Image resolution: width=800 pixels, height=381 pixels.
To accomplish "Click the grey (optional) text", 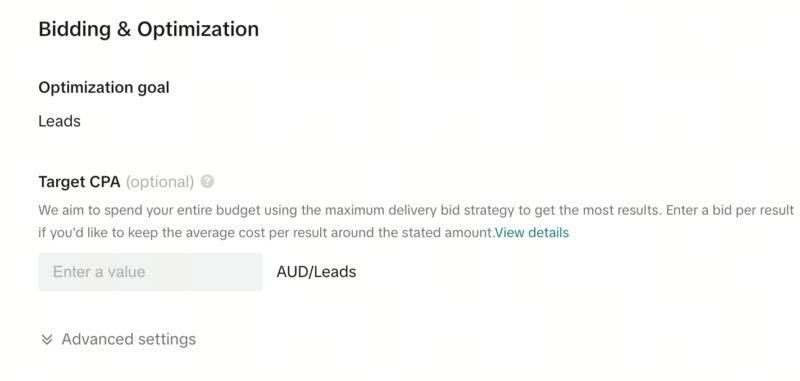I will [160, 182].
